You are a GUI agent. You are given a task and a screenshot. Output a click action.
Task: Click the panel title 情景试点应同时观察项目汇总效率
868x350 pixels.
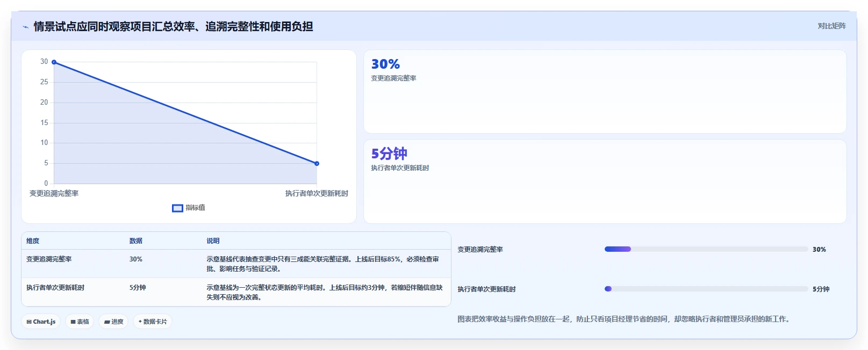173,27
